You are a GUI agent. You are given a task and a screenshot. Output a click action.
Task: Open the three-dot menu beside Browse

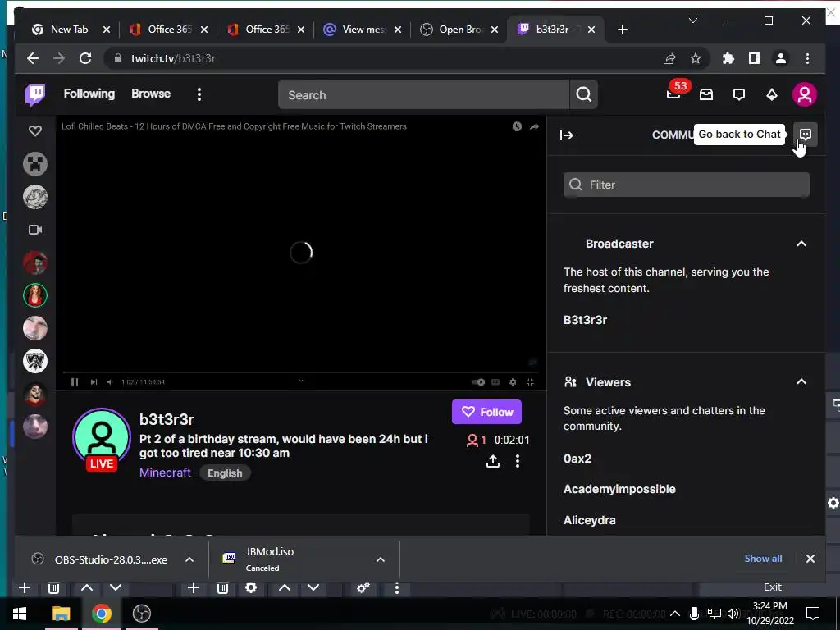coord(199,94)
